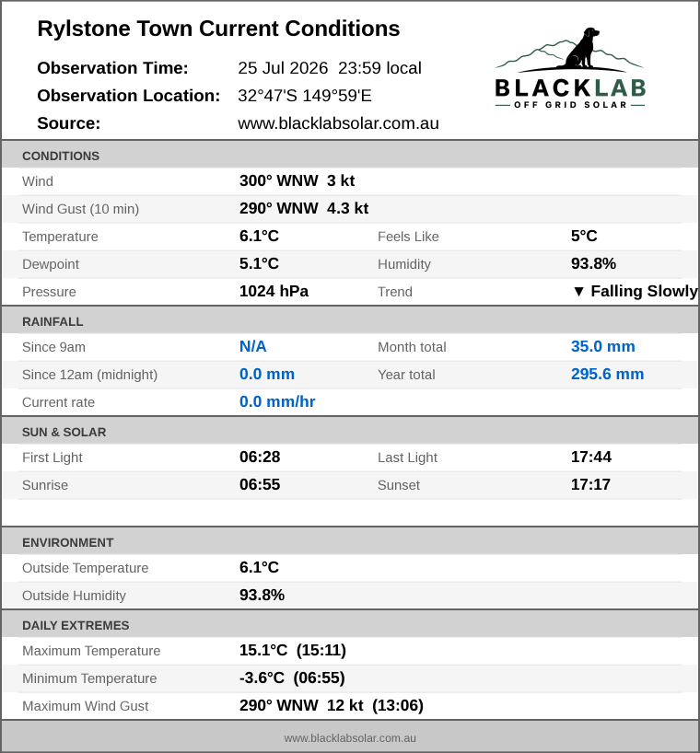
Task: Click the Current rate value 0.0 mm/hr
Action: pyautogui.click(x=277, y=401)
